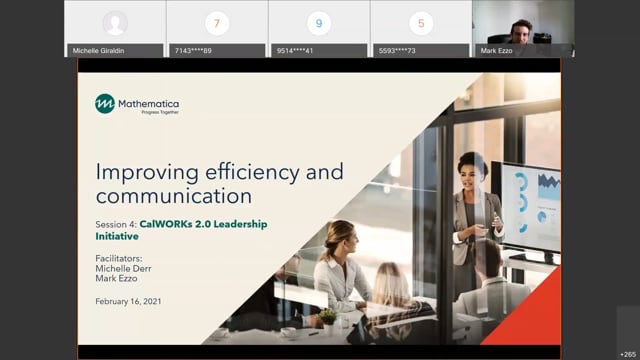This screenshot has height=360, width=640.
Task: Select the participant tile 5593****73
Action: (x=421, y=29)
